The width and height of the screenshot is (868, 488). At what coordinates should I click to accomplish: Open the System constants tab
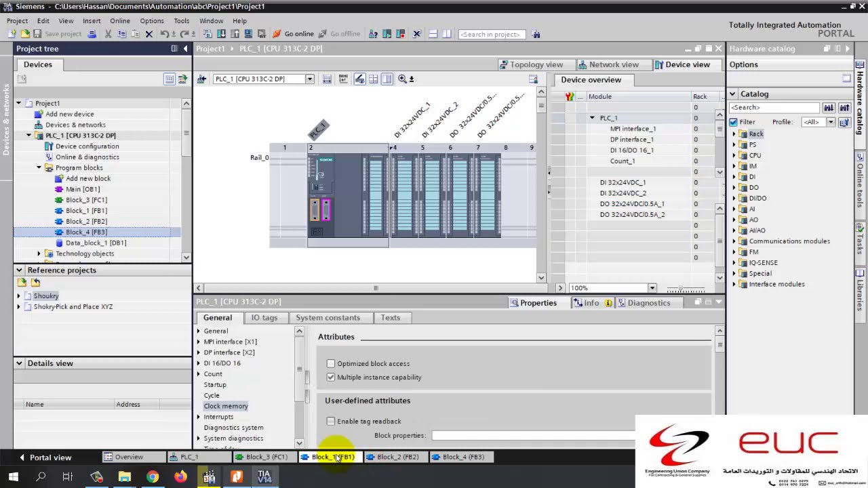pyautogui.click(x=328, y=318)
